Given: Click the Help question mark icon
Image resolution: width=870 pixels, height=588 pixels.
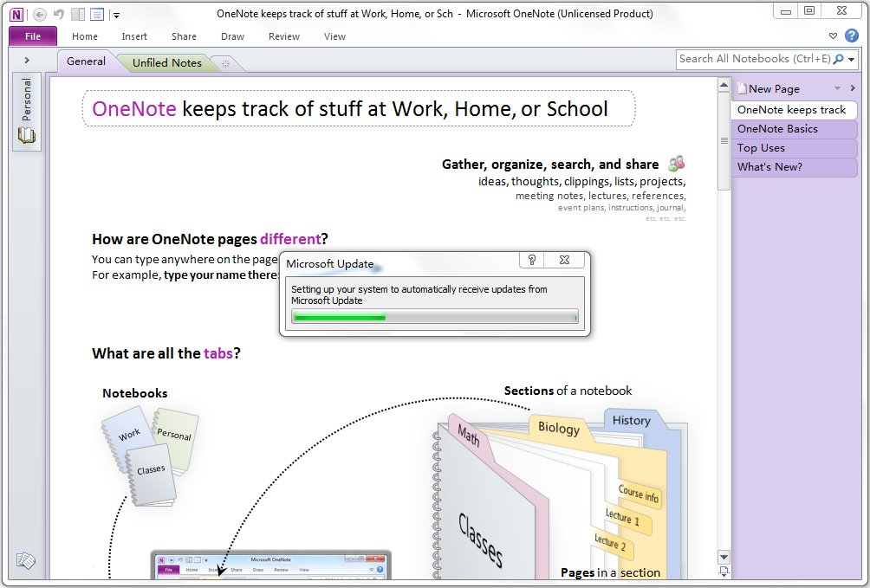Looking at the screenshot, I should (x=851, y=36).
